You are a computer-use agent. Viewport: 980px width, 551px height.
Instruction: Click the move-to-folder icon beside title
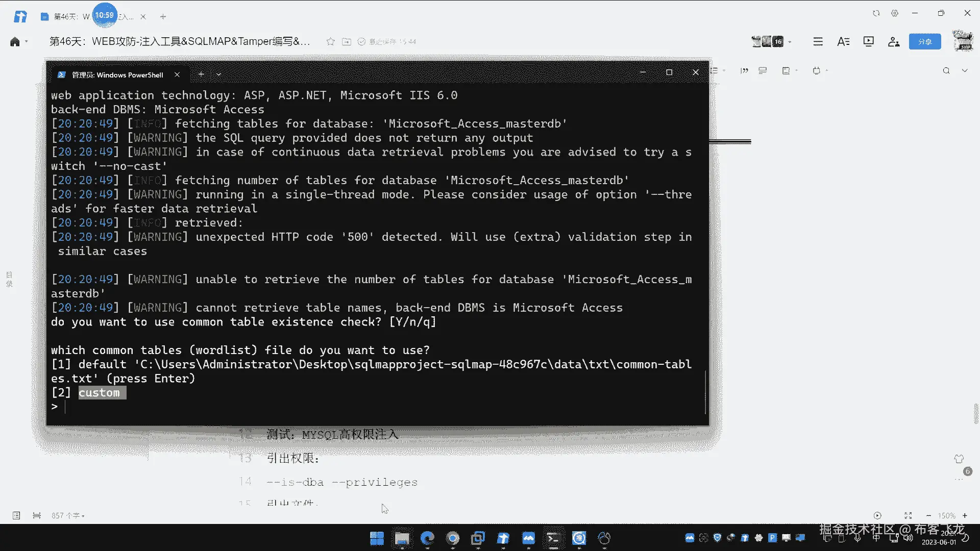pos(347,42)
